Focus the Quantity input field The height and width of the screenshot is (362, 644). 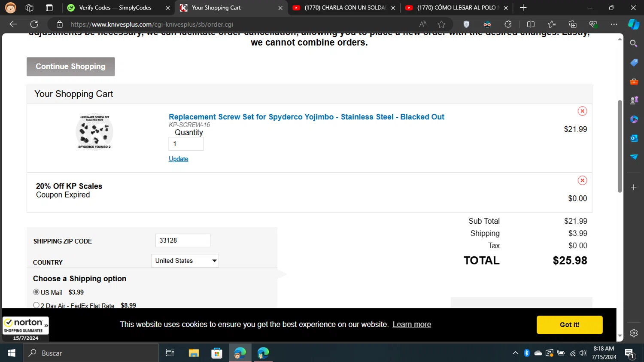pos(186,144)
